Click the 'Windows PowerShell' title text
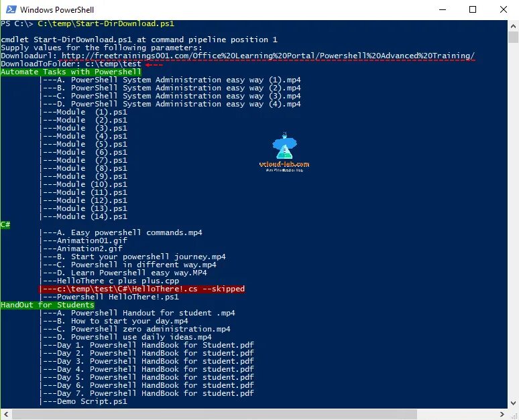Image resolution: width=519 pixels, height=420 pixels. pos(57,10)
